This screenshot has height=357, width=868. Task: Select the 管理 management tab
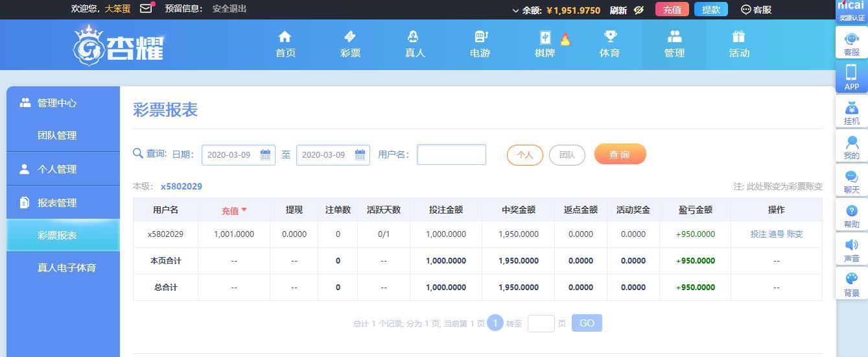coord(674,44)
